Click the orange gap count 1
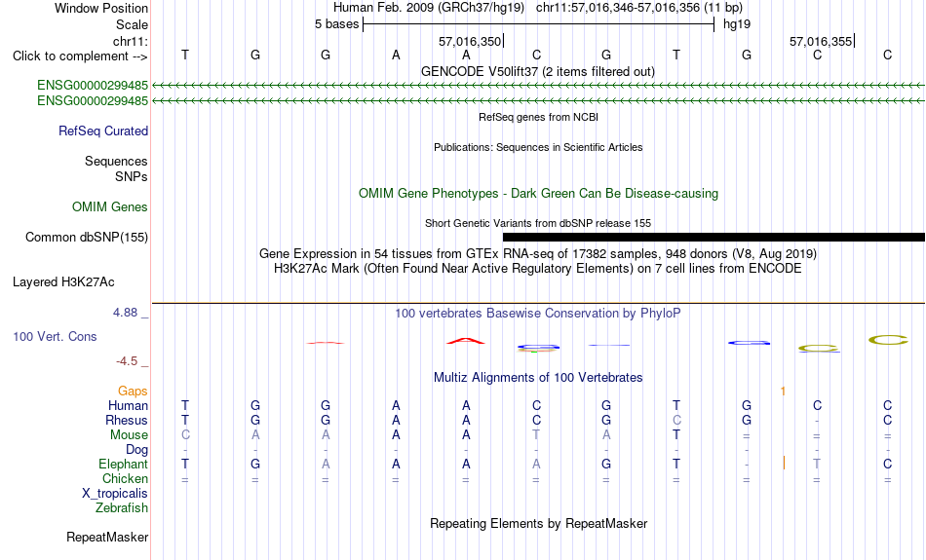Viewport: 926px width, 560px height. (783, 392)
